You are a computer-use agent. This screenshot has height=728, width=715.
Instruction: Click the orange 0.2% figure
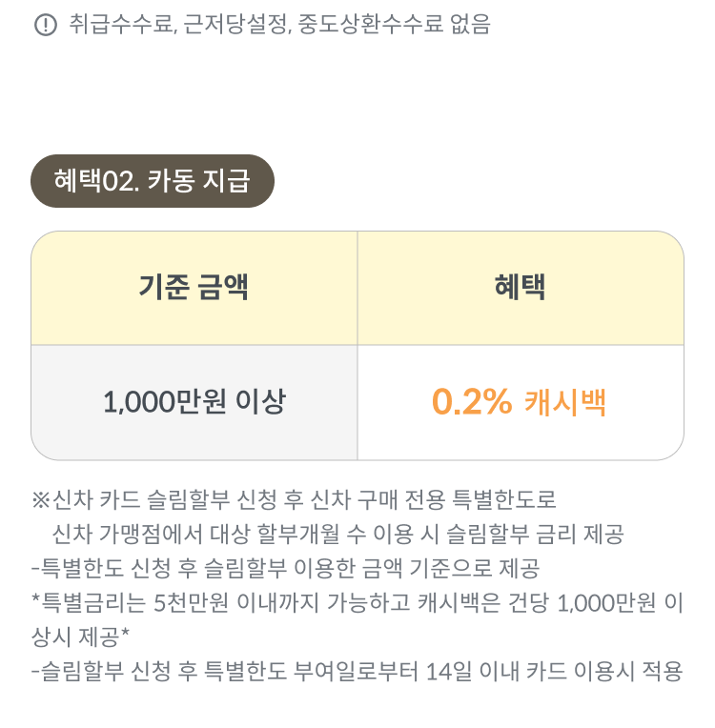[472, 401]
